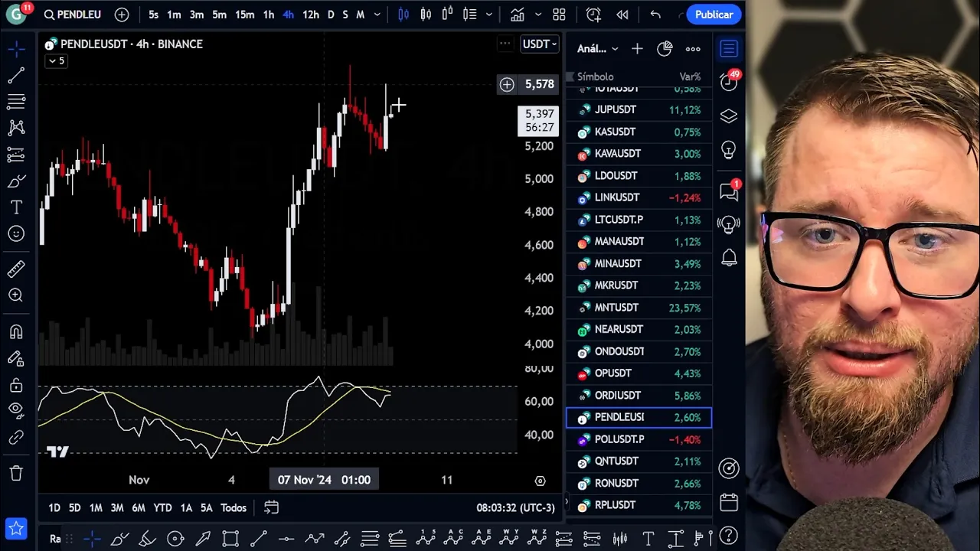Open the layout grid selector

click(560, 15)
